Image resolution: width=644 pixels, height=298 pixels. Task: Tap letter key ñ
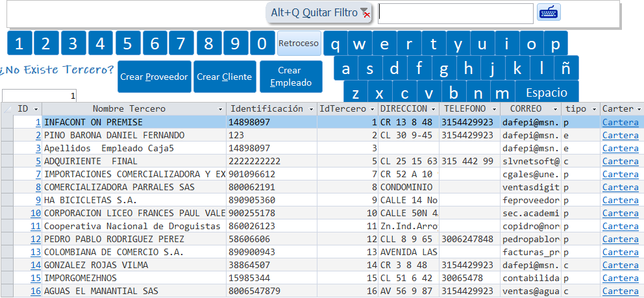point(566,68)
